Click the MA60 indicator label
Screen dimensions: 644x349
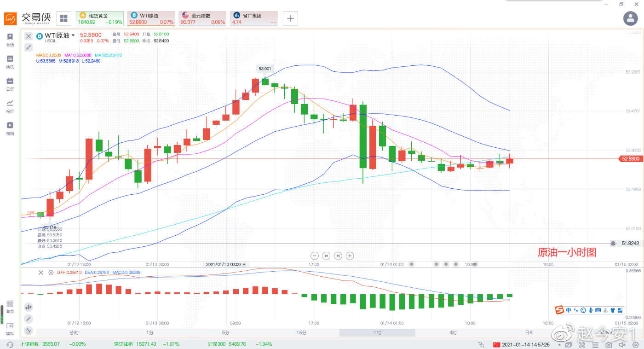point(109,55)
